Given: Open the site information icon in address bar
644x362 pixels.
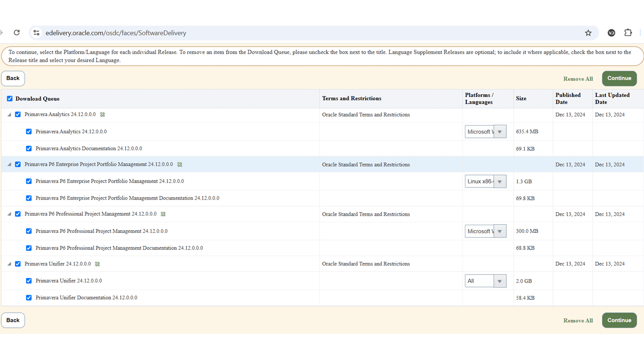Looking at the screenshot, I should pos(36,33).
